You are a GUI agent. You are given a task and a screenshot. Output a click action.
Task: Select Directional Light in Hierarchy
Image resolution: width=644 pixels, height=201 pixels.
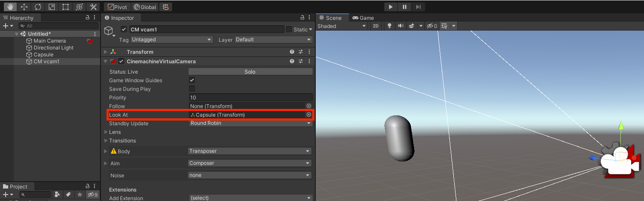pyautogui.click(x=53, y=48)
